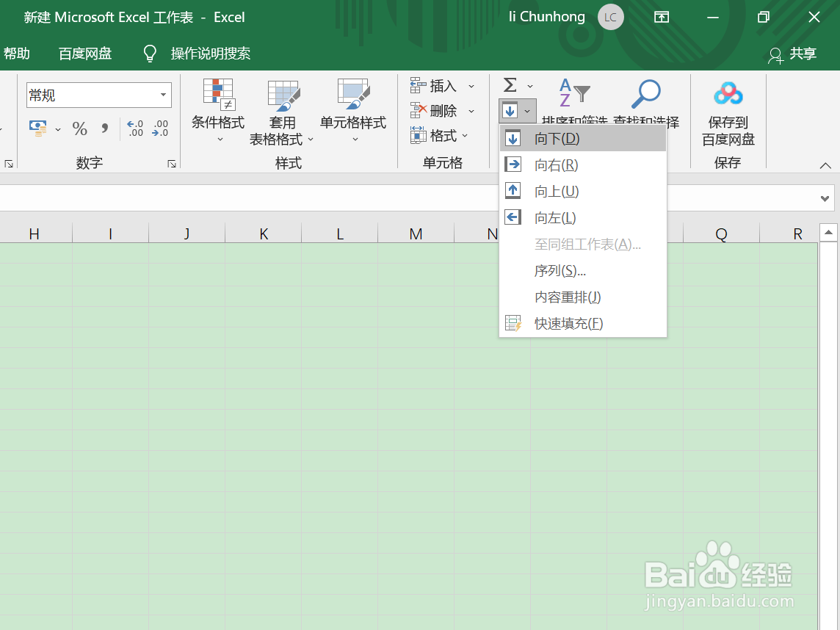
Task: Click the Delete cells (删除) icon
Action: tap(418, 110)
